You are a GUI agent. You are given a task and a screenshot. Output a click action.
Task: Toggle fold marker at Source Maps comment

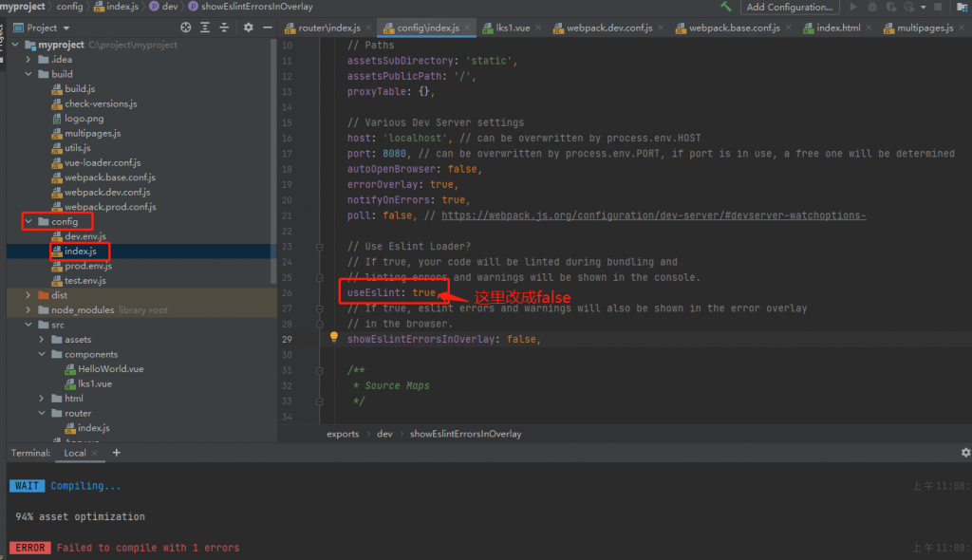pyautogui.click(x=319, y=370)
